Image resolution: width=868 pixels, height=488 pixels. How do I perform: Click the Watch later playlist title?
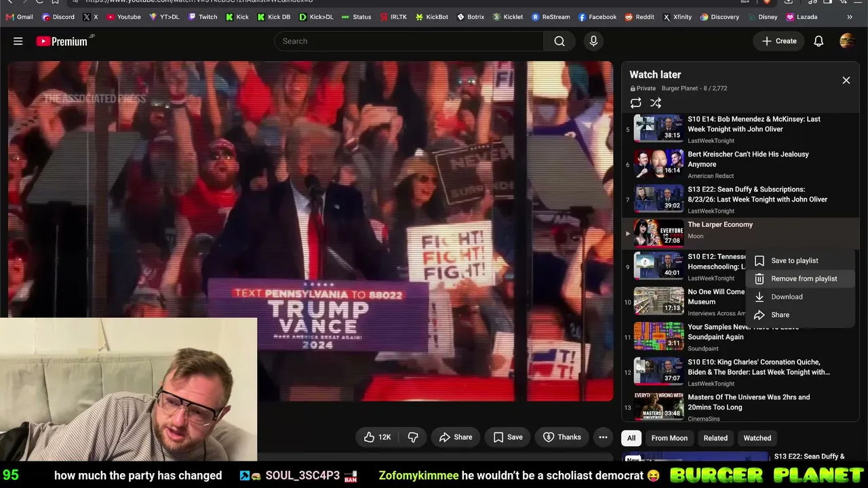pos(655,75)
